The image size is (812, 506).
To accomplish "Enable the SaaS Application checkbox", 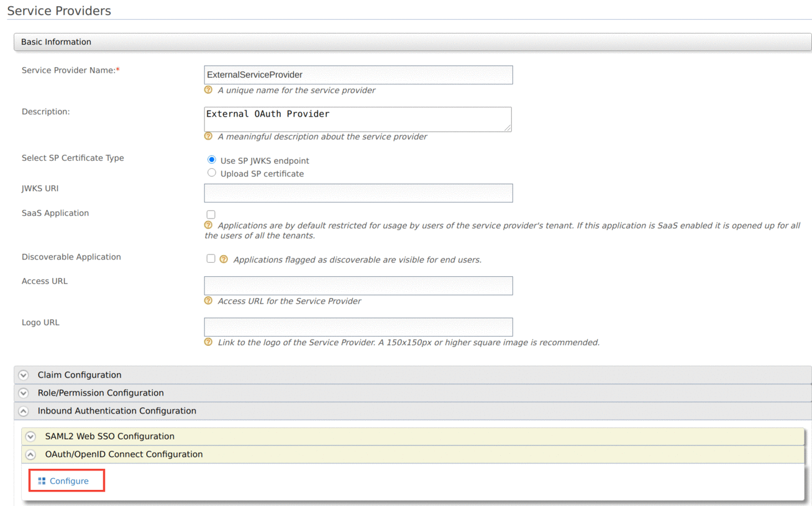I will pyautogui.click(x=211, y=214).
